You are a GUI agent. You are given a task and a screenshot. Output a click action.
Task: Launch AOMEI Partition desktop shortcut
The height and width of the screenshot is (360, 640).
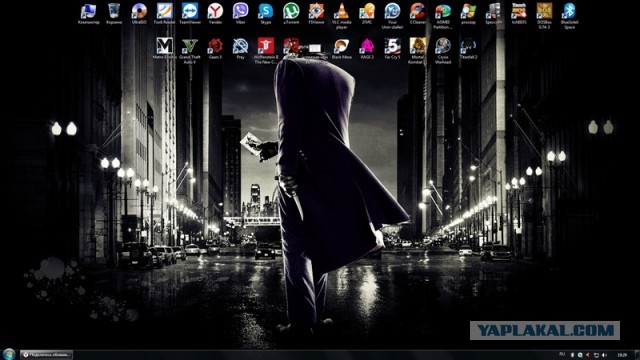tap(443, 16)
